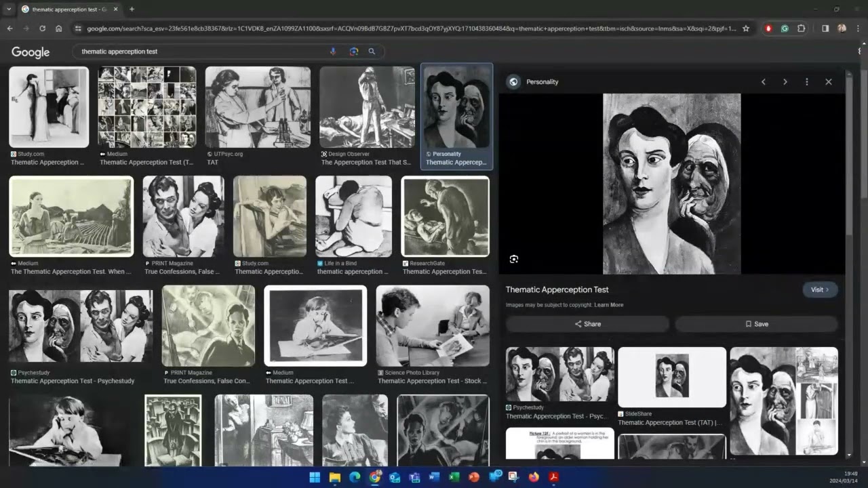This screenshot has height=488, width=868.
Task: Launch Firefox from the taskbar
Action: coord(534,477)
